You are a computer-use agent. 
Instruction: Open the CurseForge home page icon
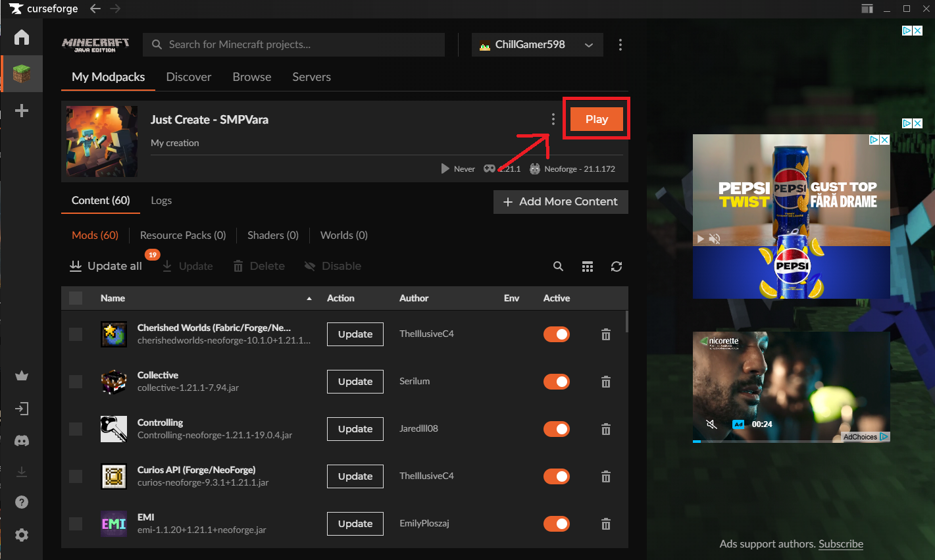pyautogui.click(x=22, y=37)
